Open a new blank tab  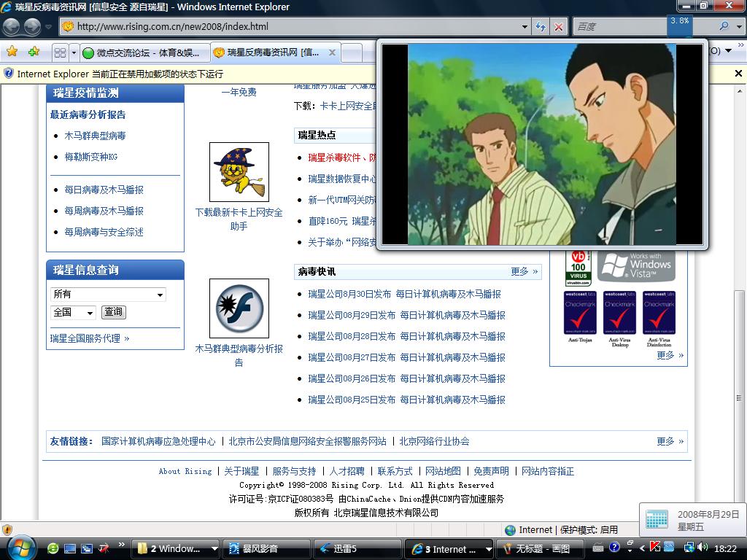tap(352, 52)
